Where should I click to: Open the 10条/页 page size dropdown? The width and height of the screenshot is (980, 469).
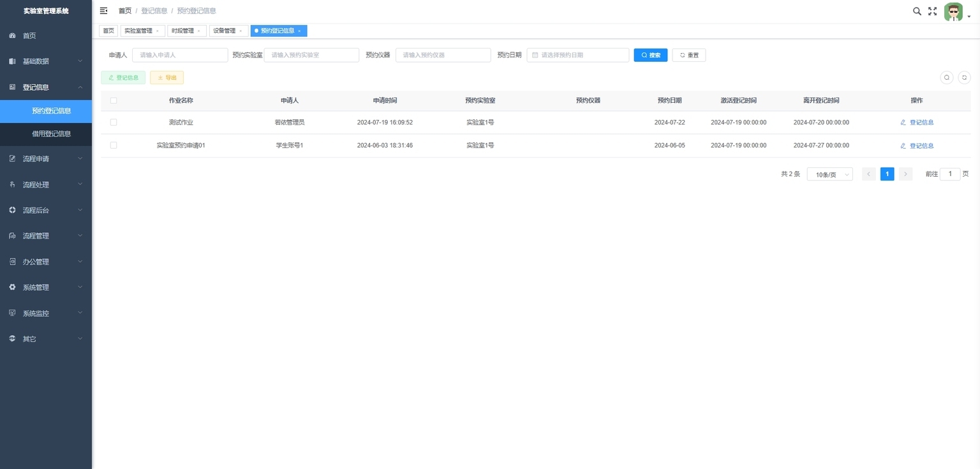coord(829,174)
